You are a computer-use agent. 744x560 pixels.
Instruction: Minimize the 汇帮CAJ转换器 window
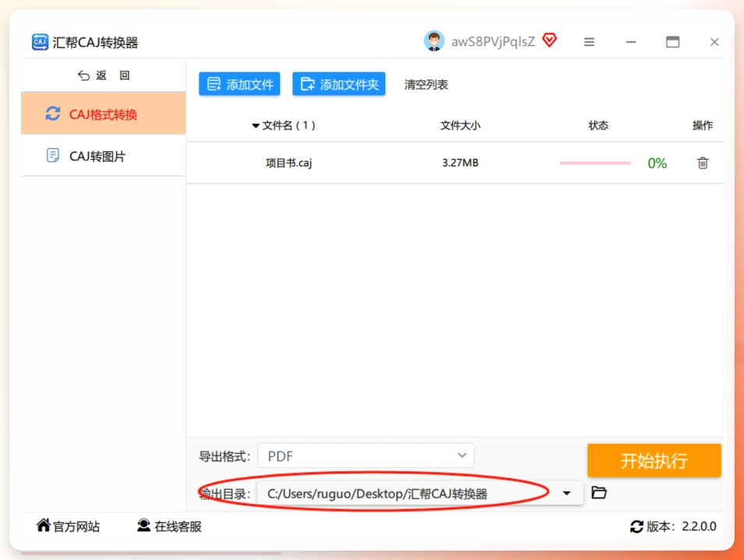631,42
